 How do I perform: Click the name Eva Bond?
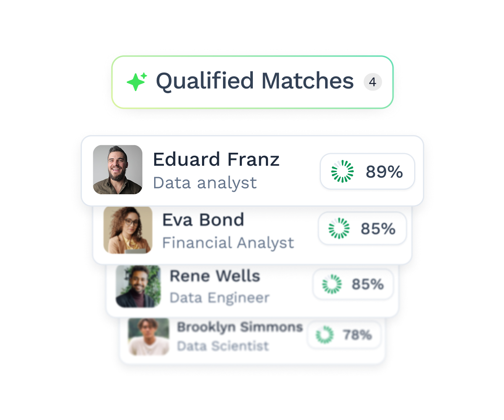[x=203, y=220]
